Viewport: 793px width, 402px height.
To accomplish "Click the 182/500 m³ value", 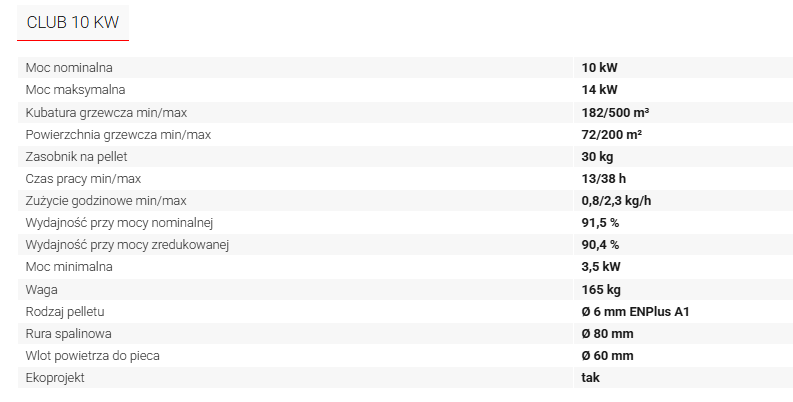I will (x=615, y=112).
